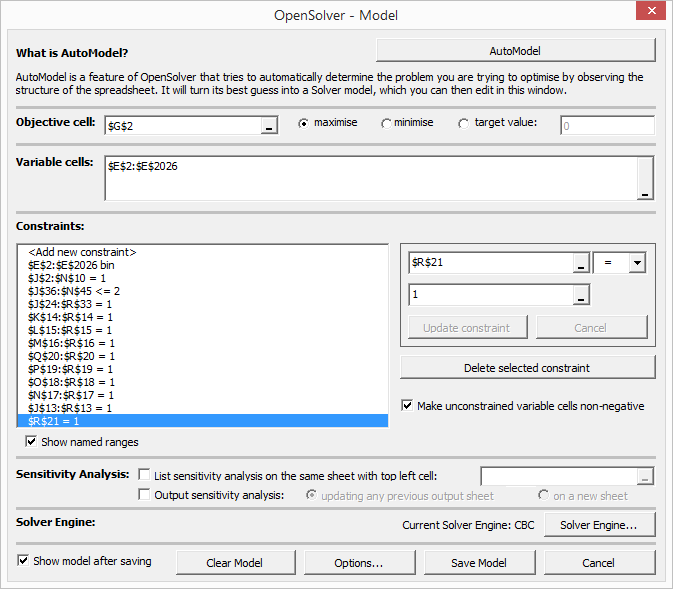
Task: Open range selector for Objective cell
Action: [x=269, y=126]
